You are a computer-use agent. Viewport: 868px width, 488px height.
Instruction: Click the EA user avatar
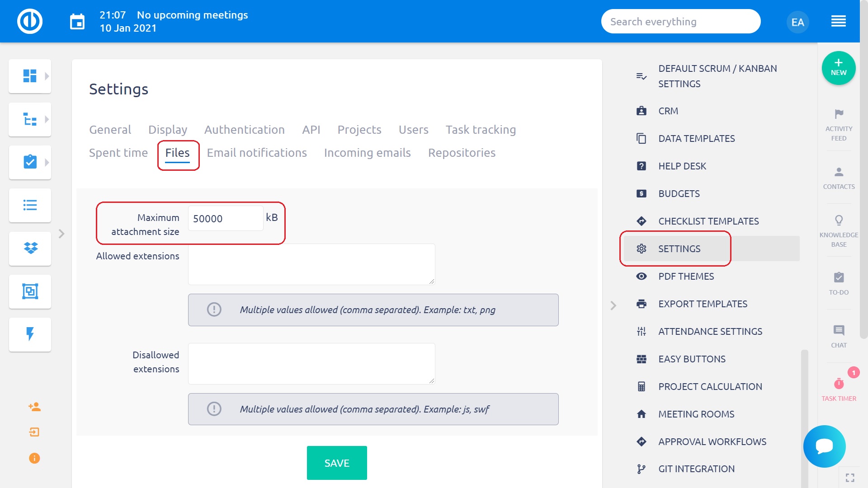tap(797, 22)
